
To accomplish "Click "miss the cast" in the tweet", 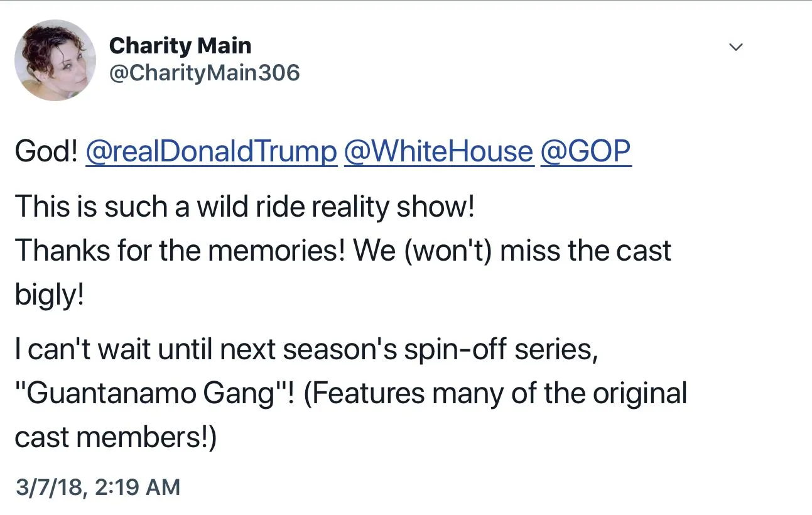I will (x=585, y=251).
